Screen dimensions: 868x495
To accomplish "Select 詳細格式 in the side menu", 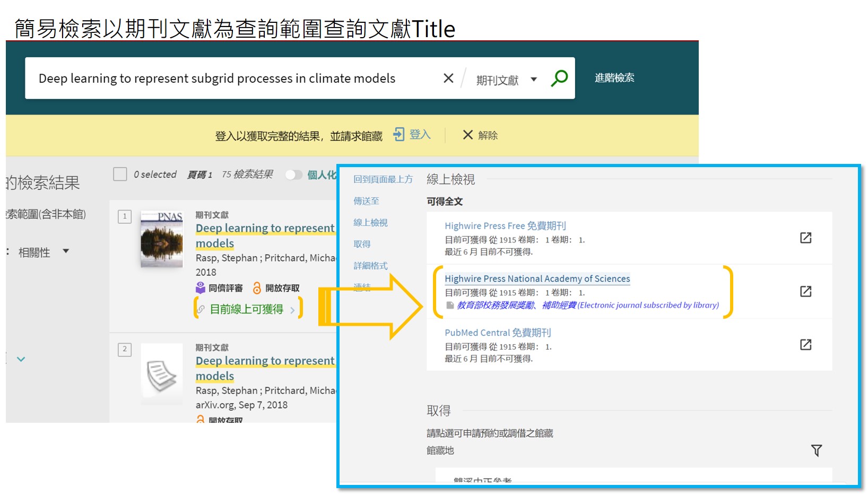I will (x=370, y=266).
